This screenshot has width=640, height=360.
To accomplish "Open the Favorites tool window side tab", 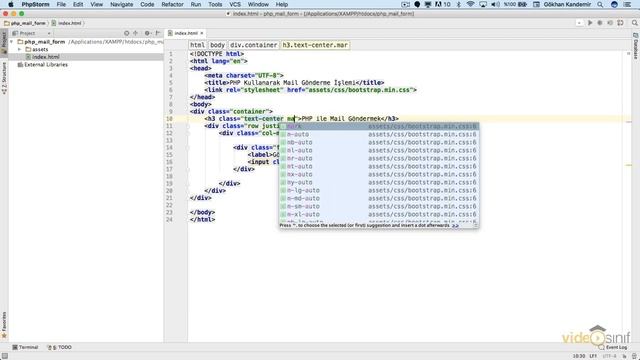I will click(x=4, y=325).
